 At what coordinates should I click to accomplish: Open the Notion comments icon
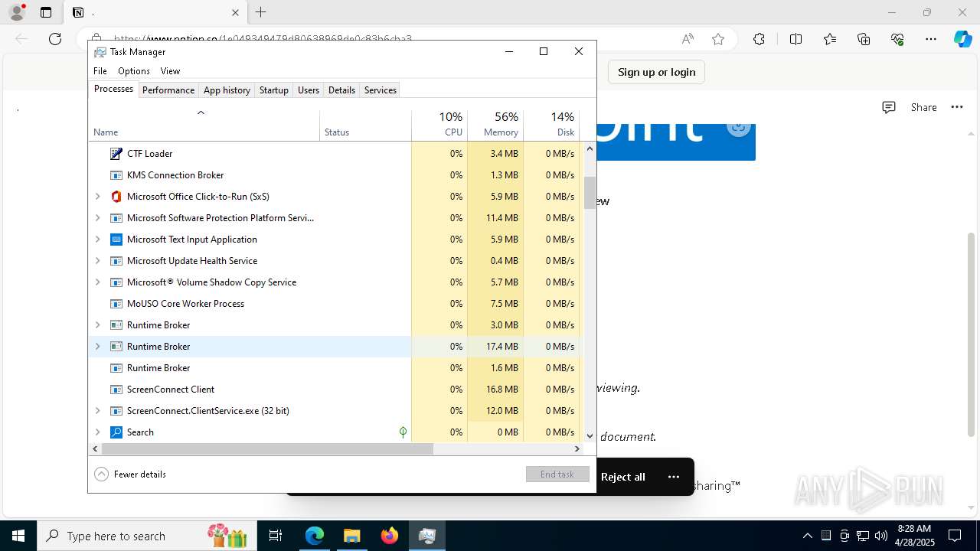coord(889,107)
